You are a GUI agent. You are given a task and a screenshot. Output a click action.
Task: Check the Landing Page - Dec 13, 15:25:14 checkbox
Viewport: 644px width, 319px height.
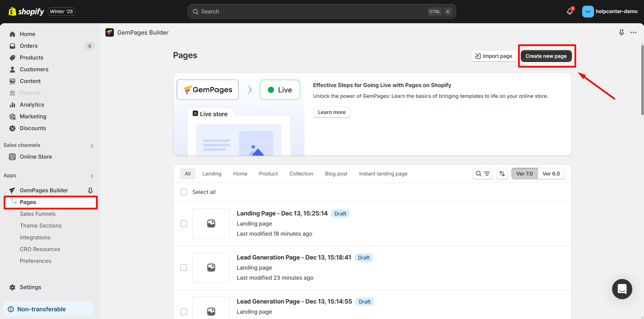[184, 223]
